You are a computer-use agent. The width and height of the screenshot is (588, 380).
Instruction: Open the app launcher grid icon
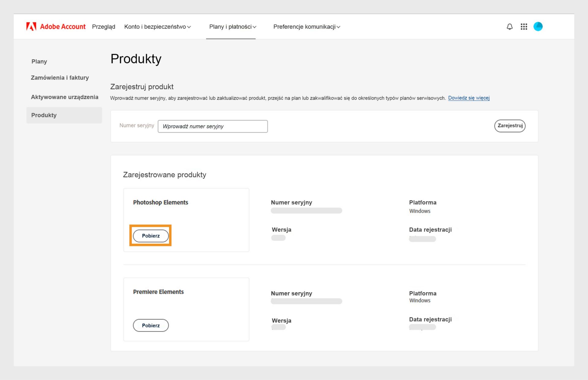pos(524,27)
